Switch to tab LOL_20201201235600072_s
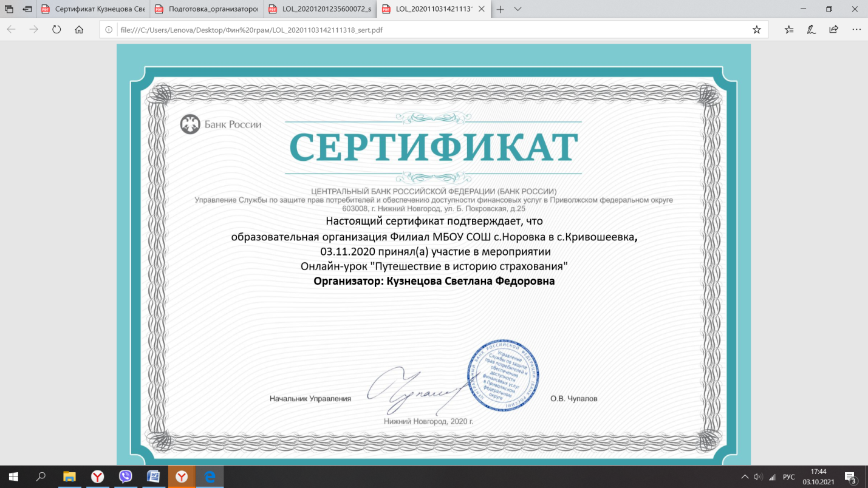868x488 pixels. pyautogui.click(x=320, y=9)
